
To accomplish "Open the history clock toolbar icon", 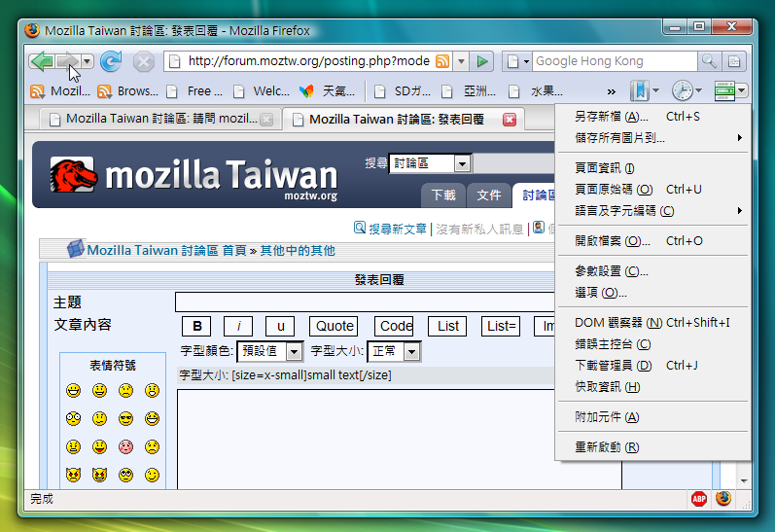I will (x=683, y=90).
